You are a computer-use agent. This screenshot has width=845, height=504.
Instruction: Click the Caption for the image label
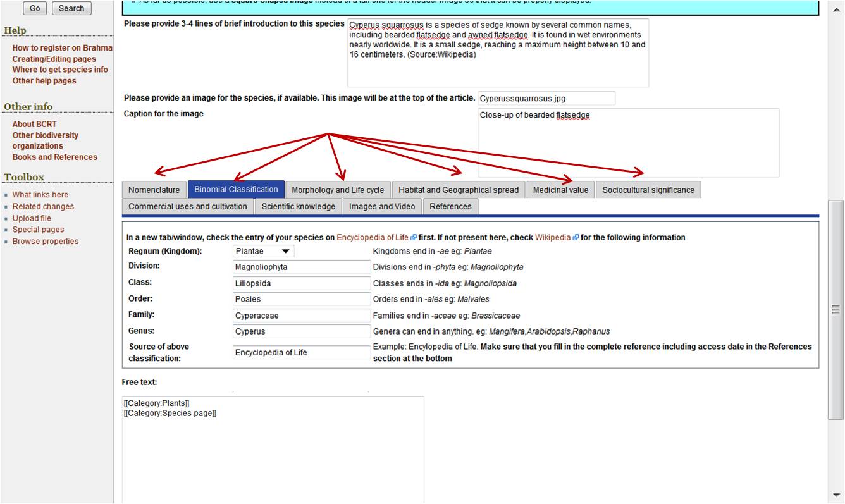(164, 114)
